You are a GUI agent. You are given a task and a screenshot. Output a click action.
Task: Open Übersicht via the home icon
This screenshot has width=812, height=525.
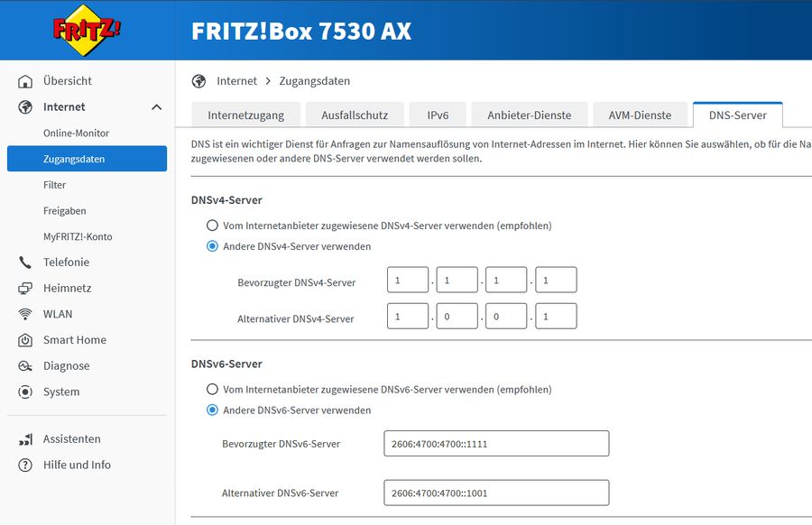point(26,81)
